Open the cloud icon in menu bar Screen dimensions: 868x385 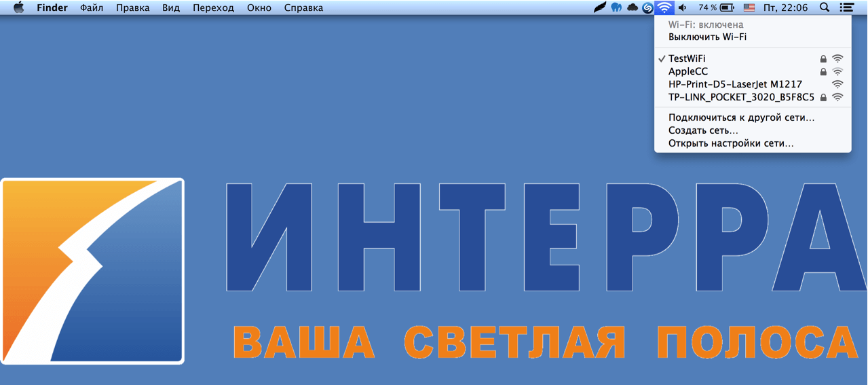coord(633,7)
